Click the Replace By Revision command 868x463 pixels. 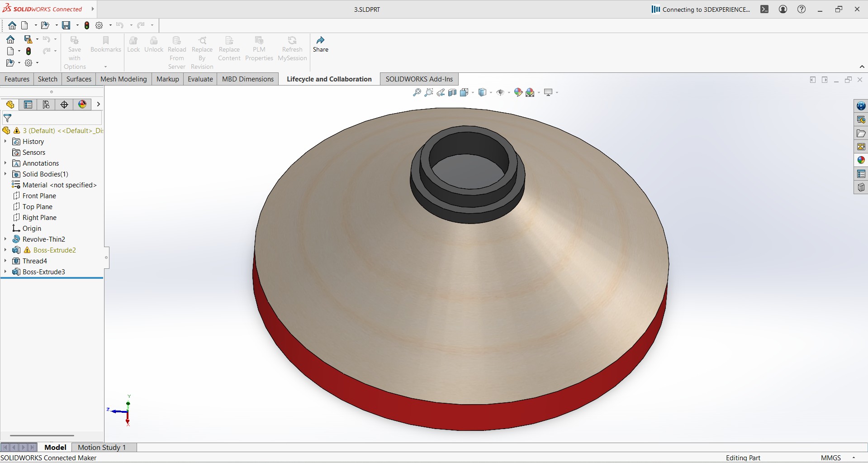click(x=202, y=53)
